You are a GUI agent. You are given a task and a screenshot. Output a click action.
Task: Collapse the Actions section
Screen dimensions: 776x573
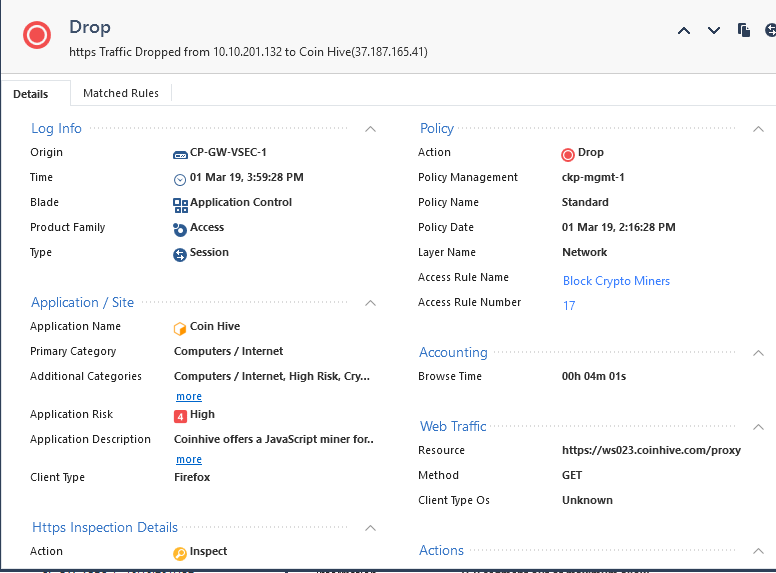pos(758,551)
